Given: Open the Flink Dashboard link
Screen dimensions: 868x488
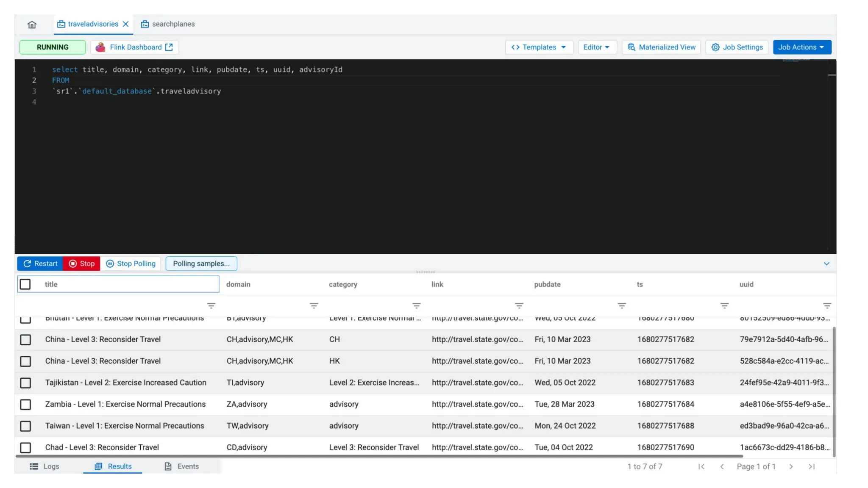Looking at the screenshot, I should pyautogui.click(x=134, y=47).
